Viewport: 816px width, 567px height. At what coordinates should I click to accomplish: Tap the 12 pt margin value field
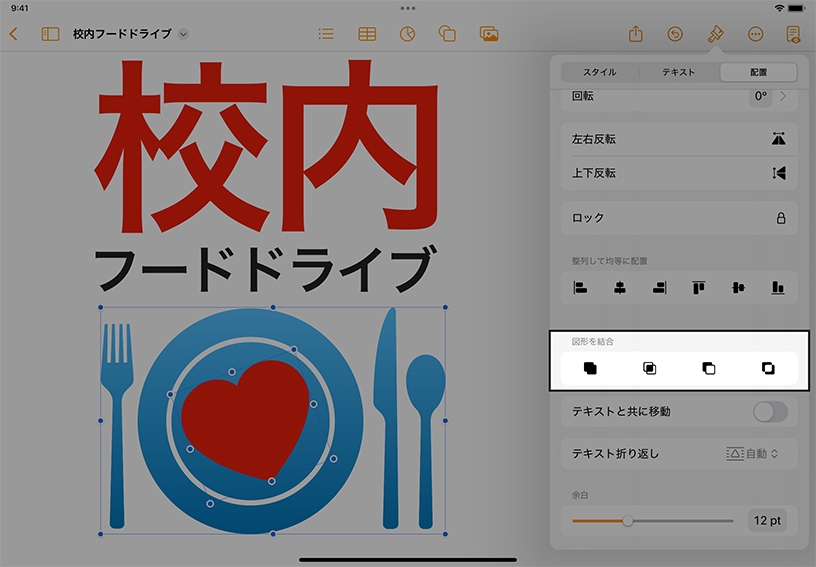tap(767, 520)
